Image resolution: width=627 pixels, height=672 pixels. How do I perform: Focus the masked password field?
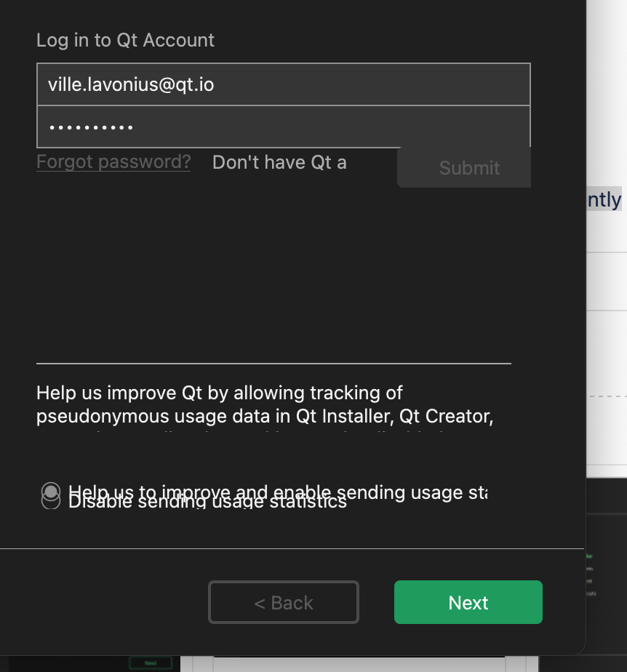[x=283, y=127]
